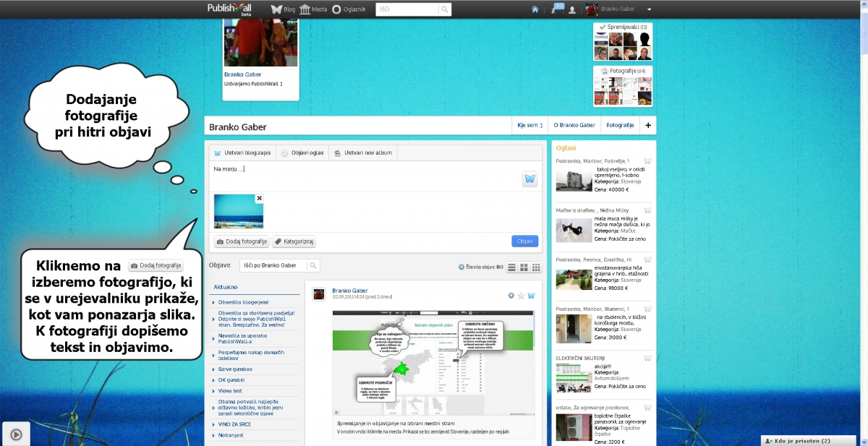The height and width of the screenshot is (446, 868).
Task: Open the Branko Gaber account dropdown arrow
Action: [649, 9]
